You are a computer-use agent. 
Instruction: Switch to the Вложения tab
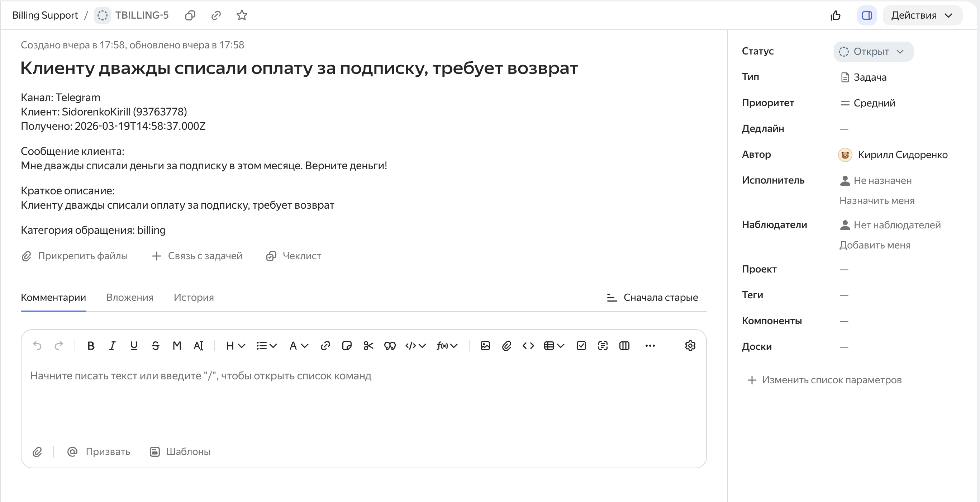coord(129,298)
